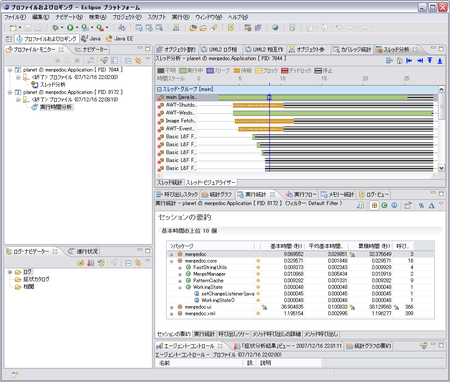Open view menu triangle in Profiling Monitor panel
The height and width of the screenshot is (382, 450).
point(148,59)
